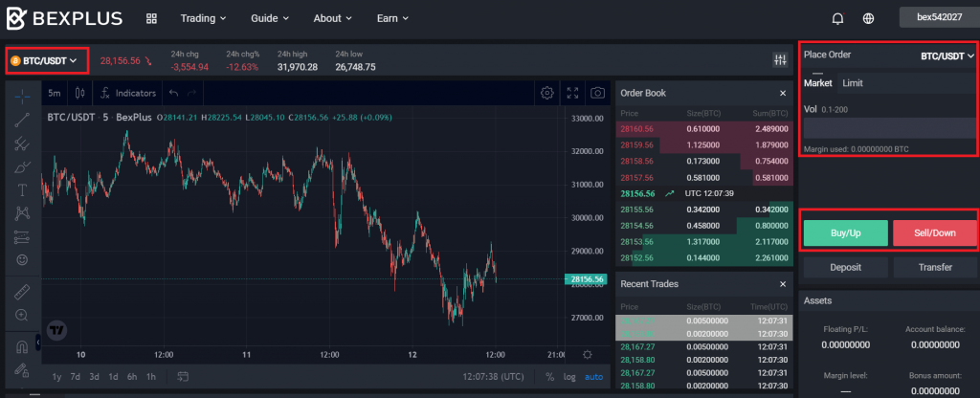This screenshot has height=398, width=980.
Task: Activate the zoom in tool
Action: tap(23, 315)
